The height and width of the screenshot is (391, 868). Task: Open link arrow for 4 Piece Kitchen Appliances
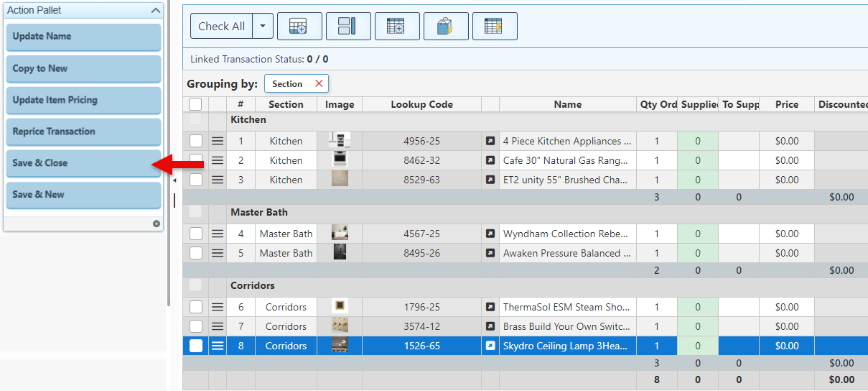pos(490,141)
